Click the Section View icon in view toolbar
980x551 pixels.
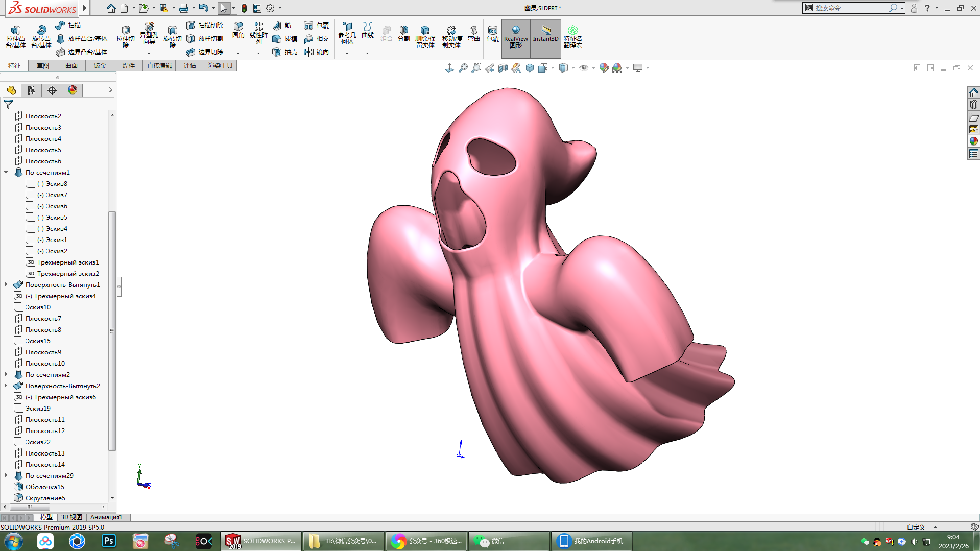point(503,68)
